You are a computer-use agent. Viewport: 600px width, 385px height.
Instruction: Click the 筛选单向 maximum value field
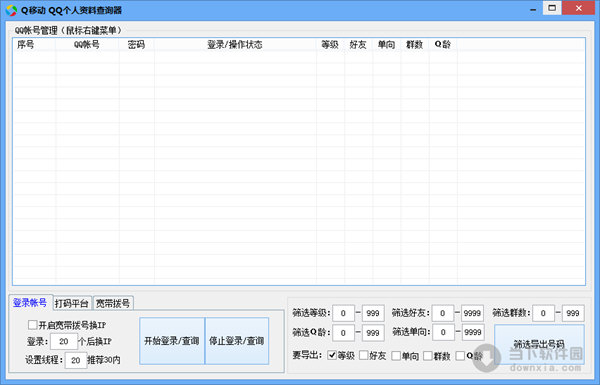pos(473,332)
